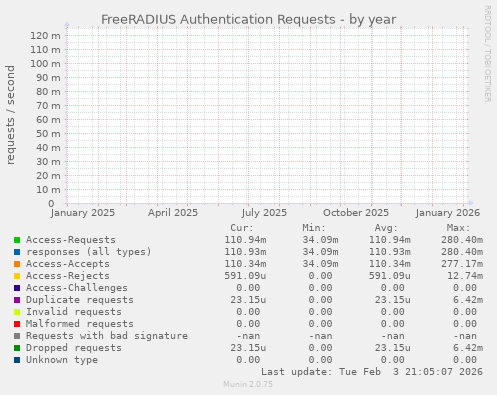Screen dimensions: 497x395
Task: Click the blue responses (all types) swatch
Action: click(17, 252)
